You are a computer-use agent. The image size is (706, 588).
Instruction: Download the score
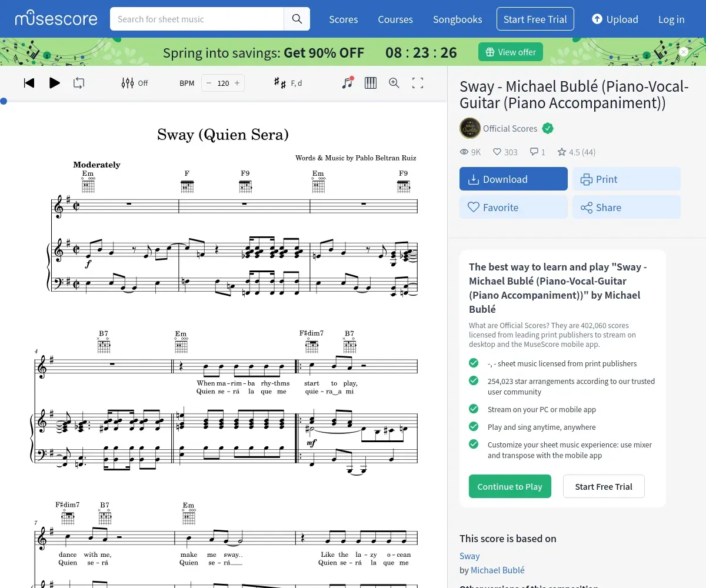pyautogui.click(x=514, y=179)
